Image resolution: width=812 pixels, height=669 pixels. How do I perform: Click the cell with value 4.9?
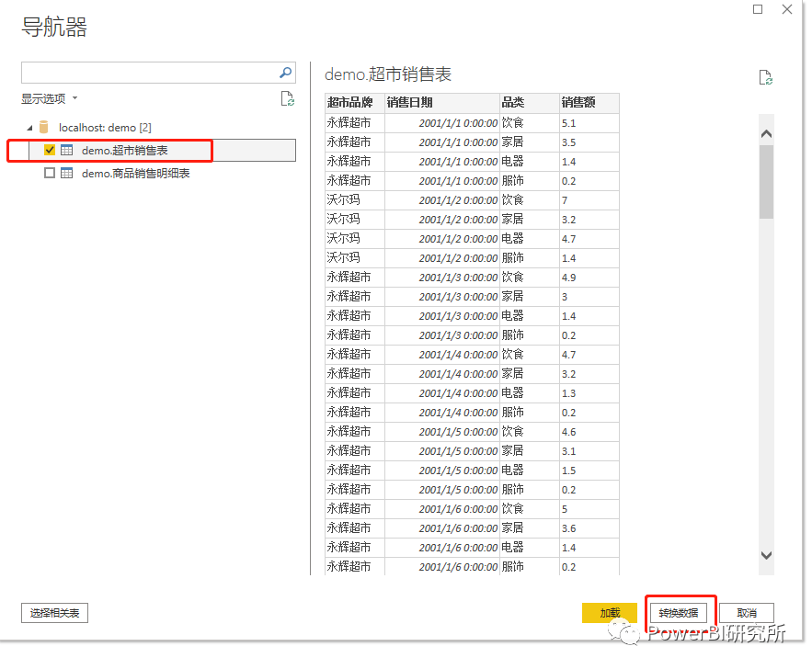point(589,277)
